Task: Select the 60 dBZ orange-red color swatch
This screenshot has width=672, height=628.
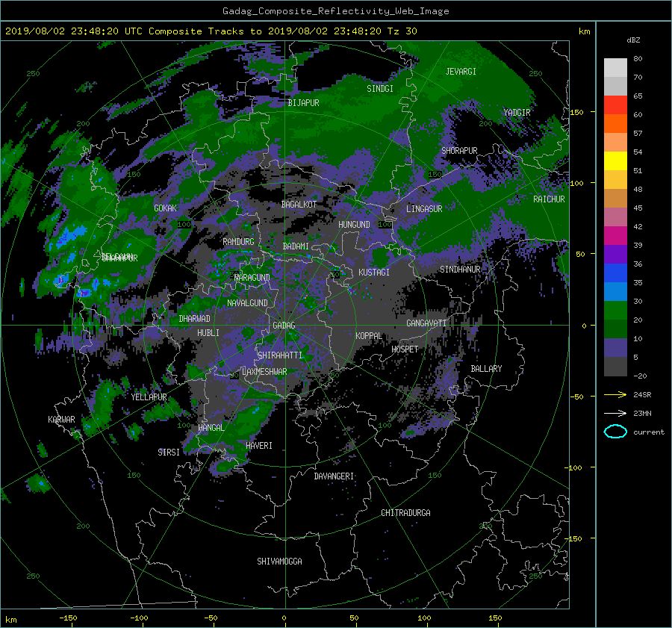Action: coord(615,123)
